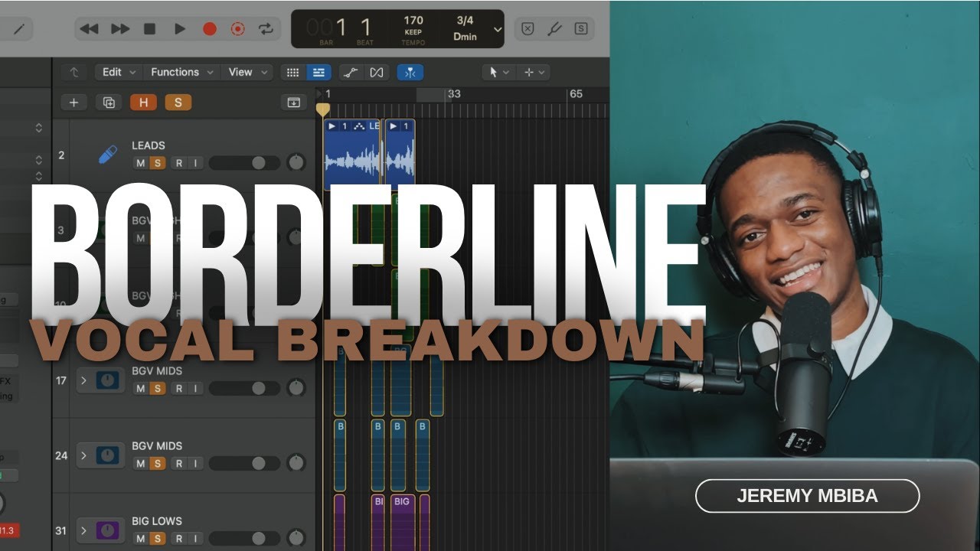
Task: Click track 24 BGV MIDS pan knob
Action: click(x=296, y=464)
